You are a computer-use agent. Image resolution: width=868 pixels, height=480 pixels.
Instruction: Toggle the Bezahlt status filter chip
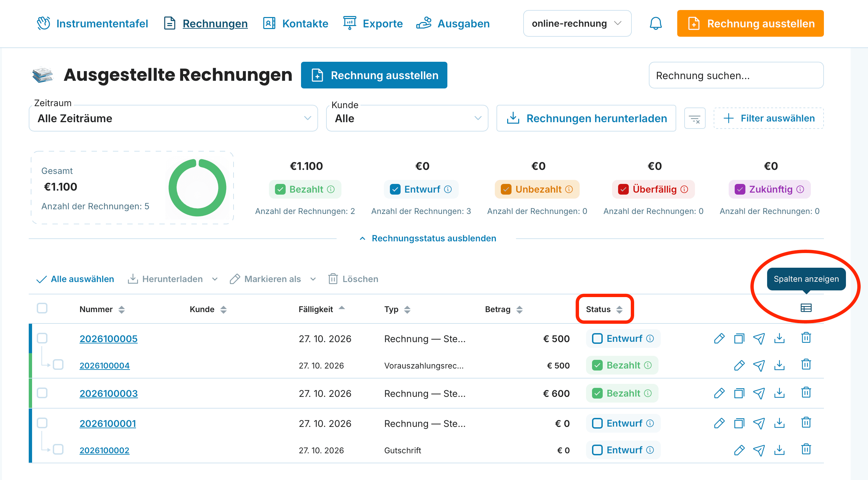(x=305, y=189)
